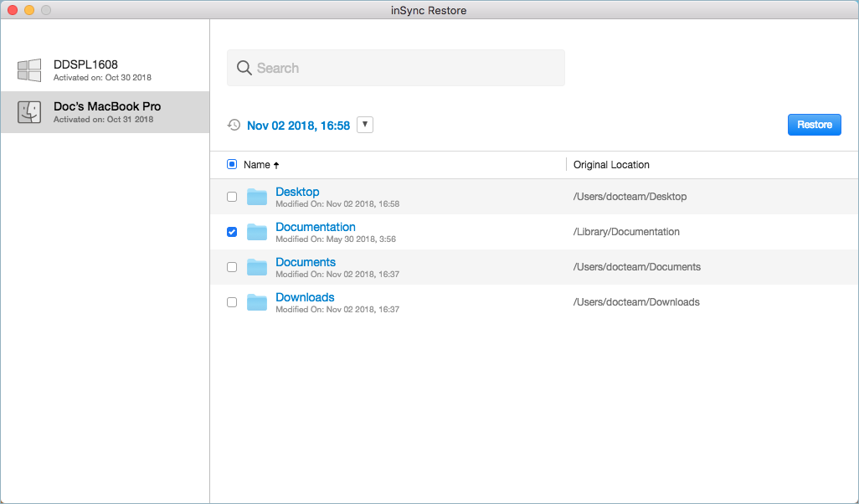Open the Documents folder icon
859x504 pixels.
[257, 267]
